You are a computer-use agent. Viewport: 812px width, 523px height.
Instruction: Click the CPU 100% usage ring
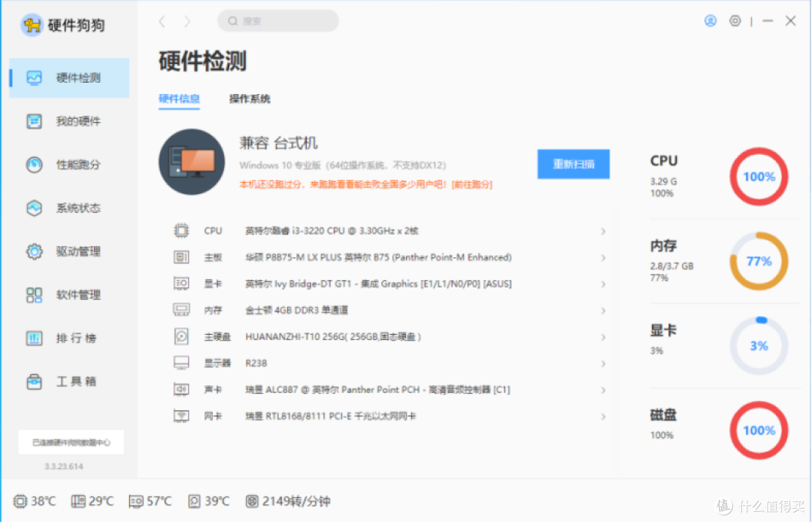click(759, 177)
